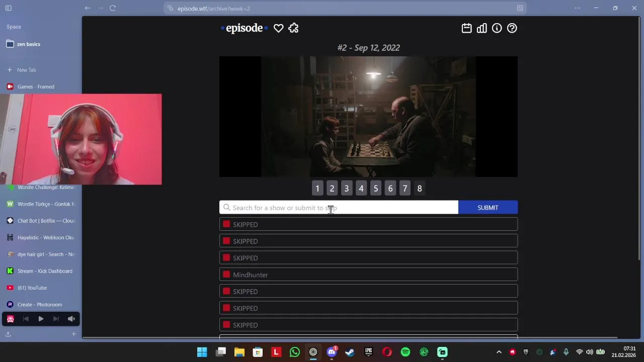Switch to the (61) YouTube tab
Image resolution: width=644 pixels, height=362 pixels.
[41, 288]
